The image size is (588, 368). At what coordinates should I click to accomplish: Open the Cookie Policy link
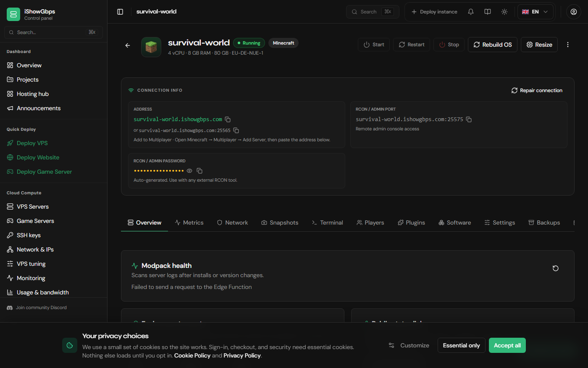pyautogui.click(x=192, y=356)
